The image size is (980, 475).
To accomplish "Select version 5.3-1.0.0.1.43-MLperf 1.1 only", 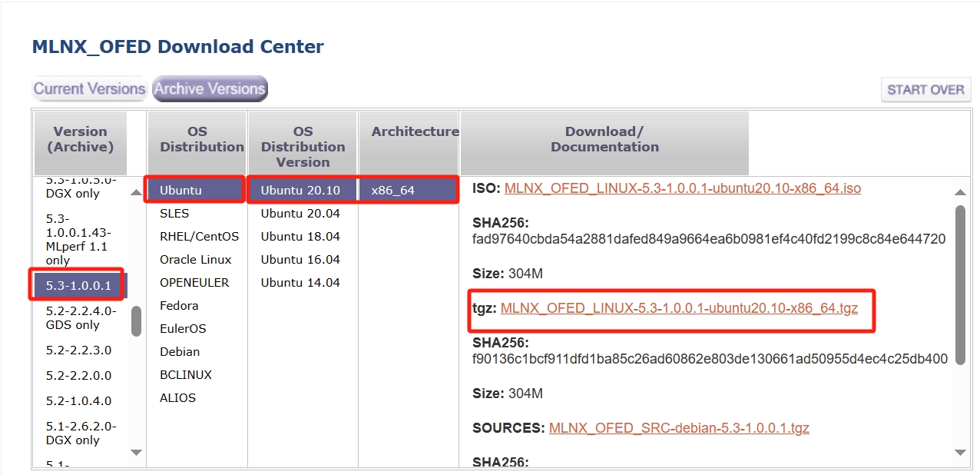I will pos(77,239).
